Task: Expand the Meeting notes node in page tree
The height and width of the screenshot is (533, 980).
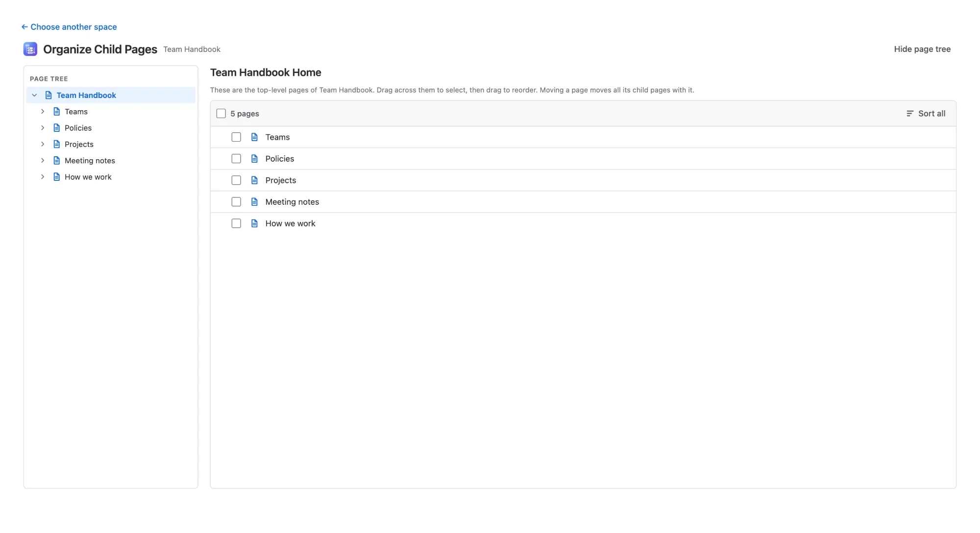Action: pos(43,161)
